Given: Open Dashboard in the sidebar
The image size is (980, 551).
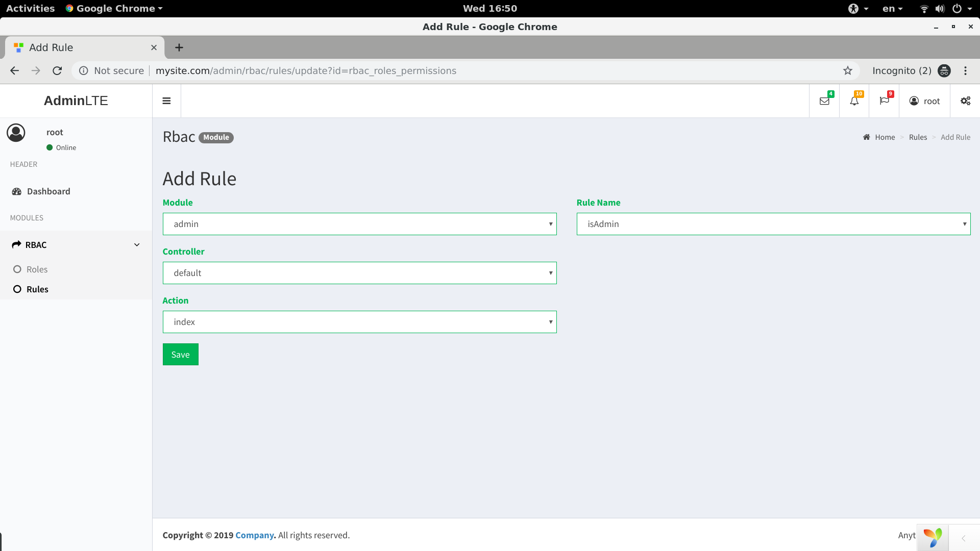Looking at the screenshot, I should click(x=48, y=191).
